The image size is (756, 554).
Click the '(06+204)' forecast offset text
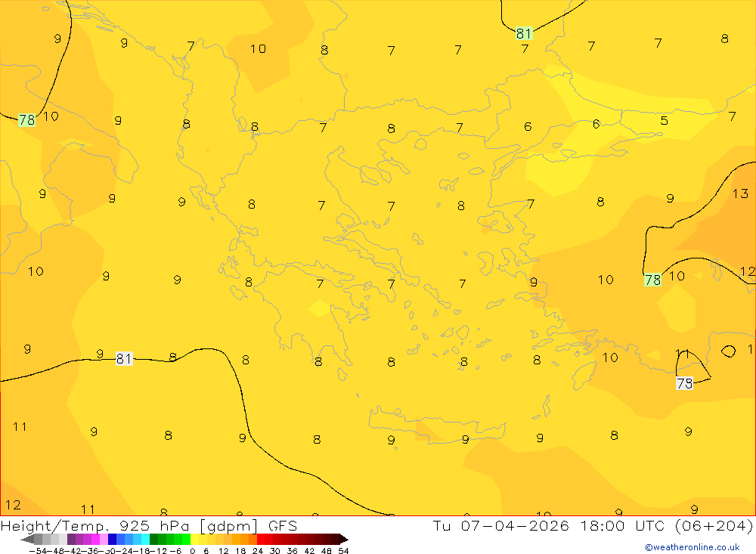[x=713, y=525]
